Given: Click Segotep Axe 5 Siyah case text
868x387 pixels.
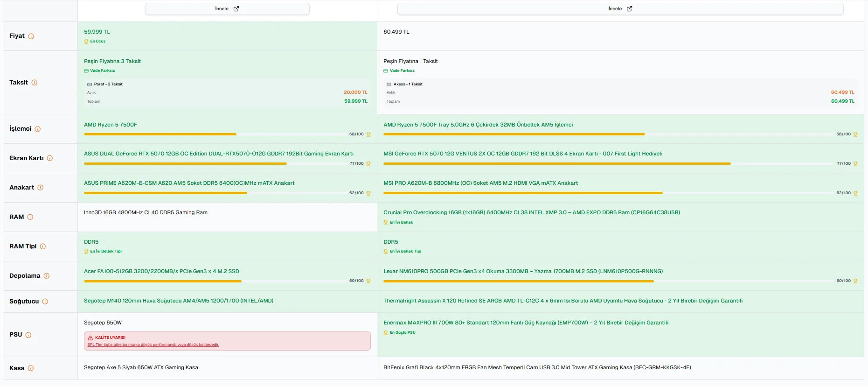Looking at the screenshot, I should click(141, 368).
